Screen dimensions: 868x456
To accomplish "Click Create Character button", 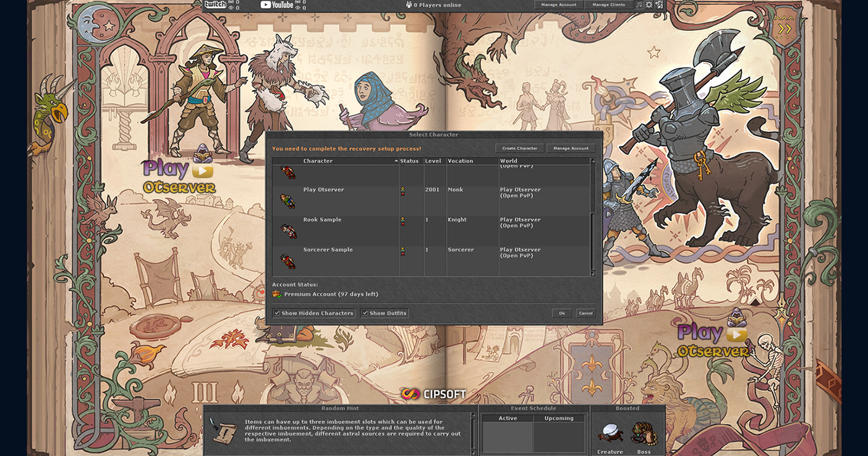I will [519, 148].
